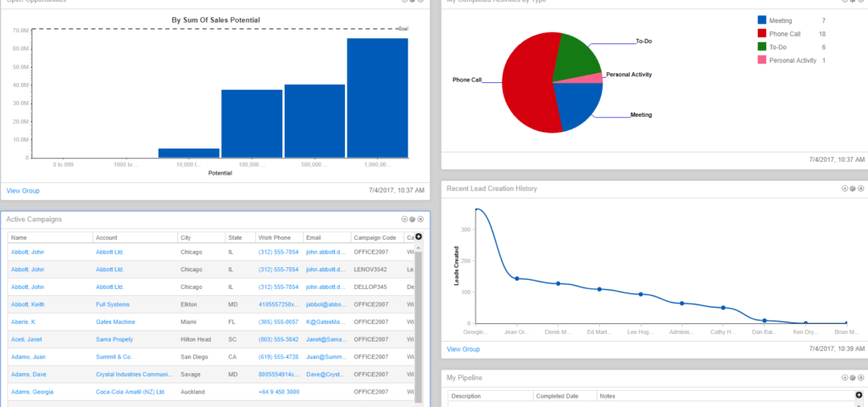
Task: Click the To-Do green legend swatch
Action: coord(762,47)
